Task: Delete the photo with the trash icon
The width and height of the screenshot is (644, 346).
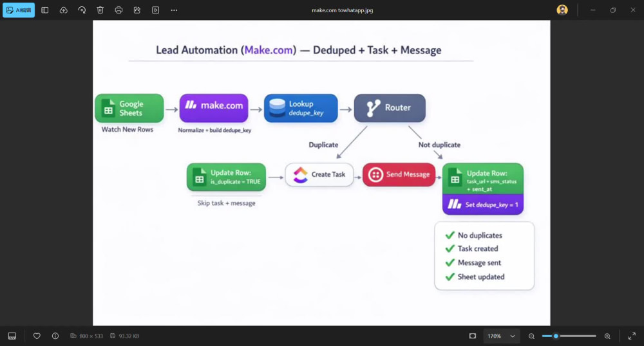Action: 100,10
